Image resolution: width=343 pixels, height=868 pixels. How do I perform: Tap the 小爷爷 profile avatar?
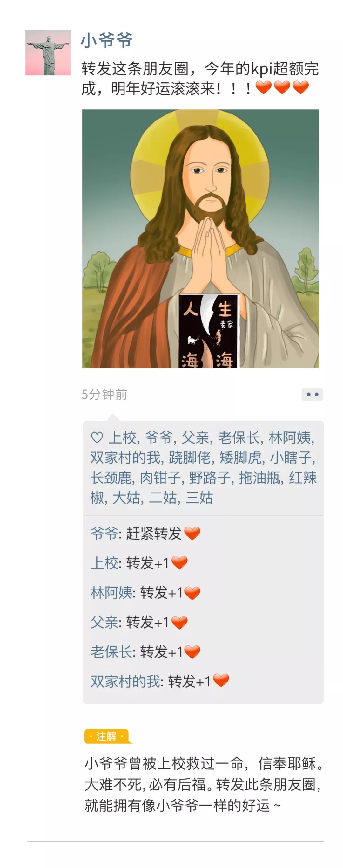click(x=48, y=52)
